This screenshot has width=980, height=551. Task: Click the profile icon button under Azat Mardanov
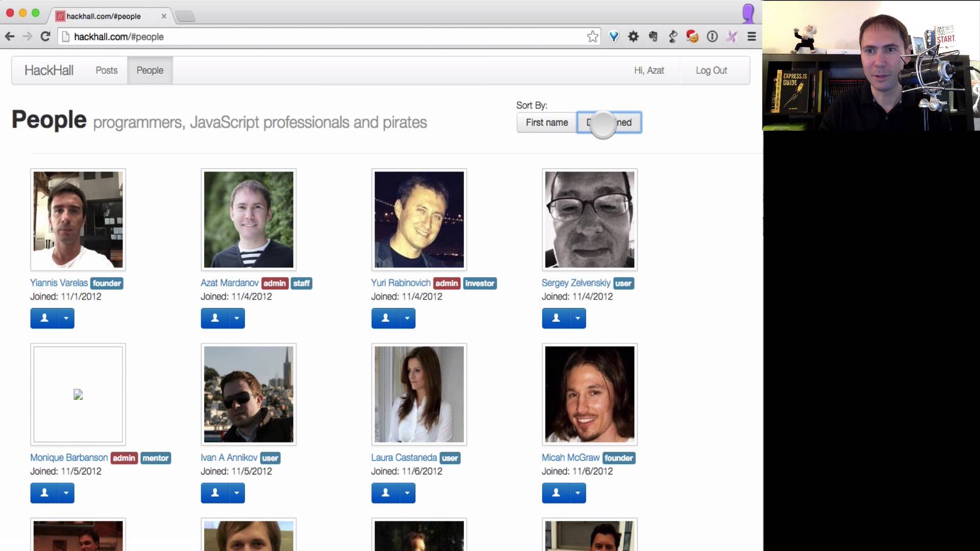[215, 318]
